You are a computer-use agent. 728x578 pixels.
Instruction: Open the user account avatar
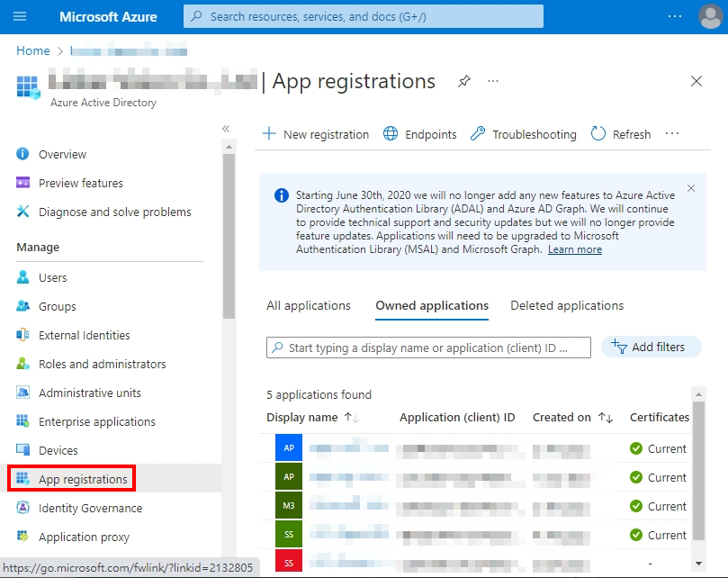pyautogui.click(x=710, y=17)
